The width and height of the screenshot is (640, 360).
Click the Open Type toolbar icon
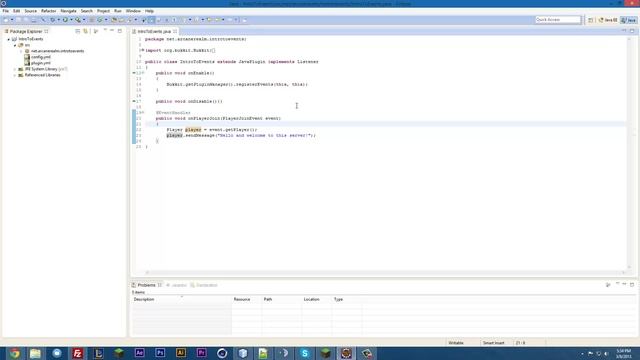114,20
